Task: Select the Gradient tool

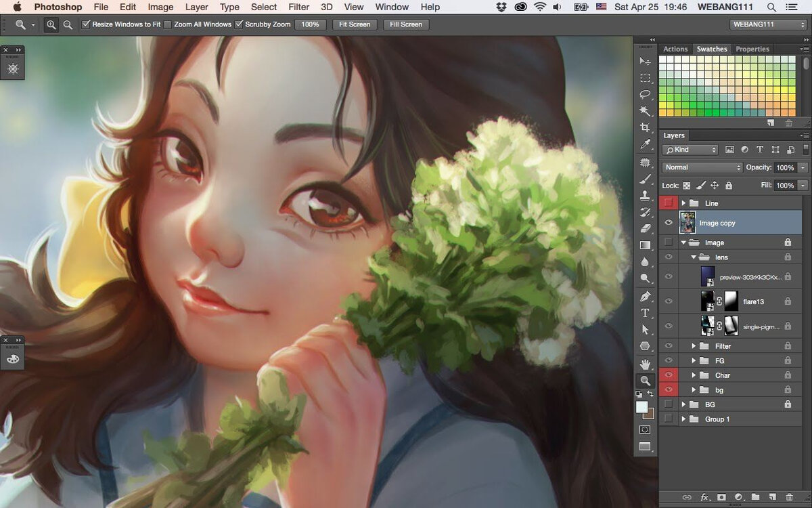Action: [x=645, y=245]
